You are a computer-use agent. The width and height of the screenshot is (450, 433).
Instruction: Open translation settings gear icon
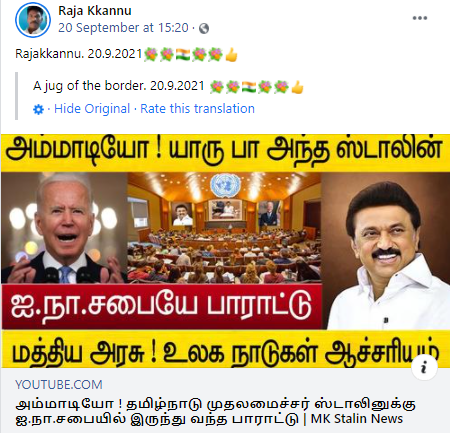point(38,109)
